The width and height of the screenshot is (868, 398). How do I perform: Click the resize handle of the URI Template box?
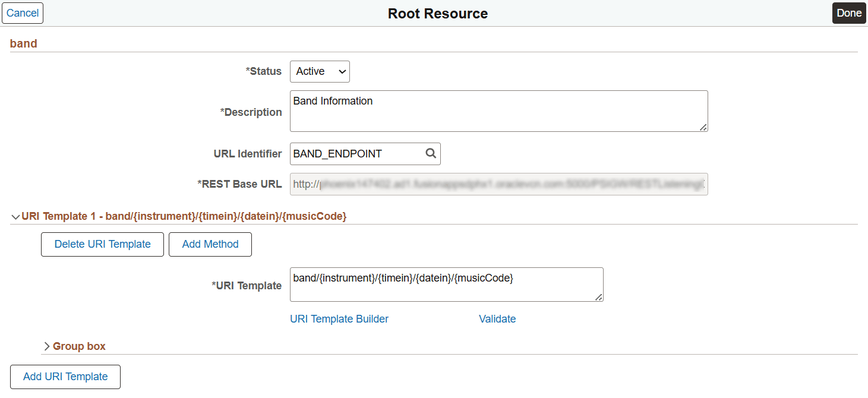coord(600,299)
